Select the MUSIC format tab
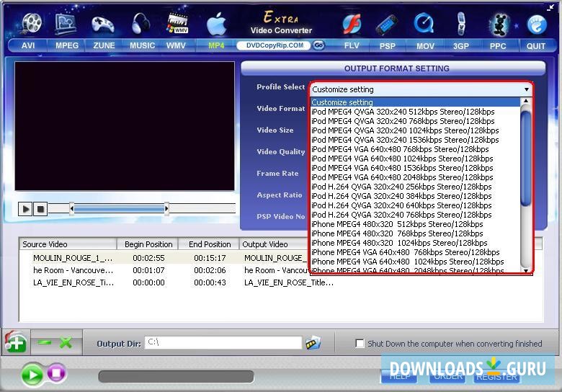This screenshot has height=392, width=562. tap(142, 46)
